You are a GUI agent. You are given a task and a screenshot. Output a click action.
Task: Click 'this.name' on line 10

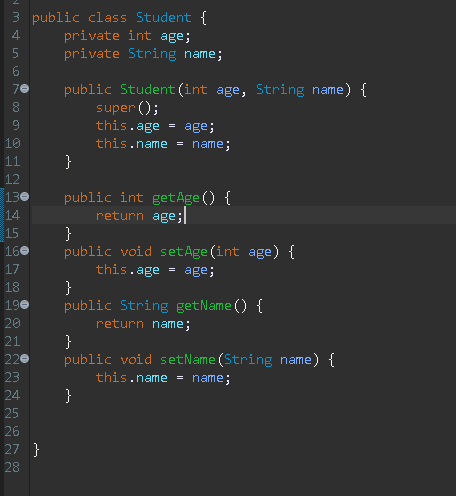132,144
